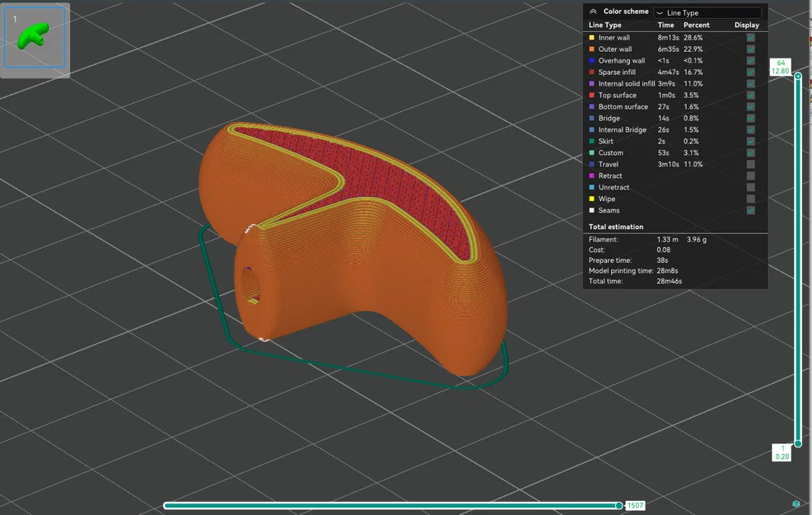Click the layer 1 height label 0.20

click(x=782, y=456)
